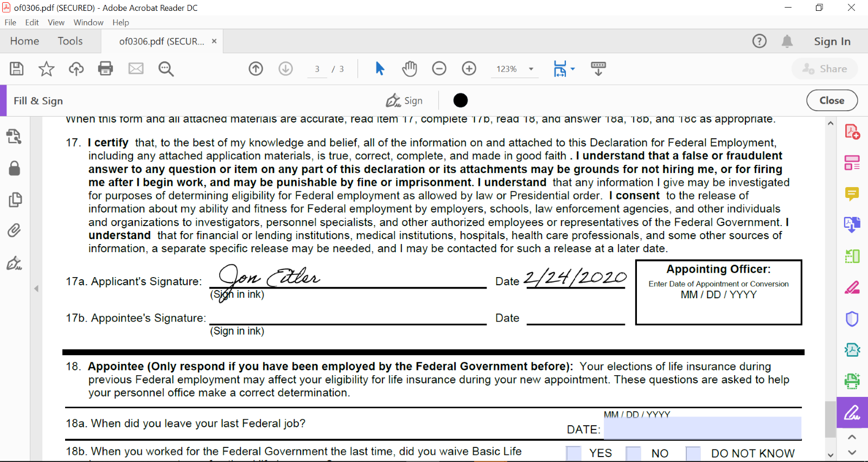Image resolution: width=868 pixels, height=462 pixels.
Task: Open the top left sidebar panel icon
Action: click(14, 136)
